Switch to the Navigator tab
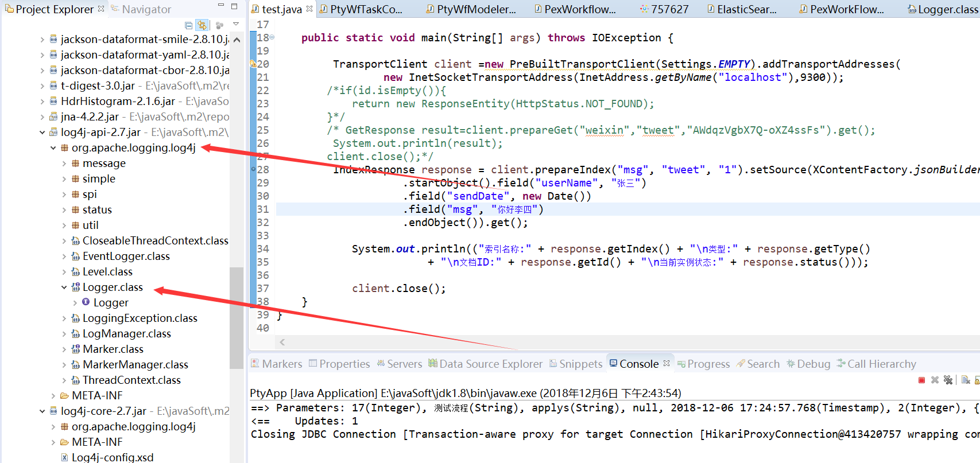Image resolution: width=980 pixels, height=463 pixels. [141, 9]
